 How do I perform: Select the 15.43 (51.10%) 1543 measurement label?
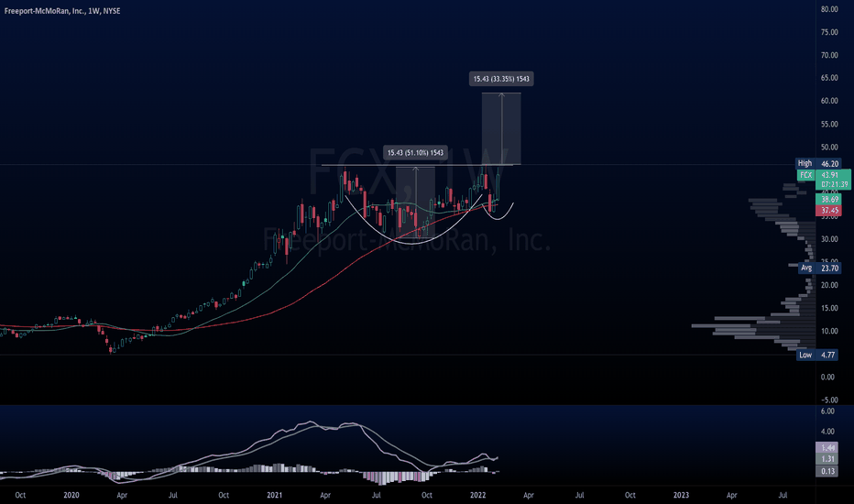(x=415, y=152)
